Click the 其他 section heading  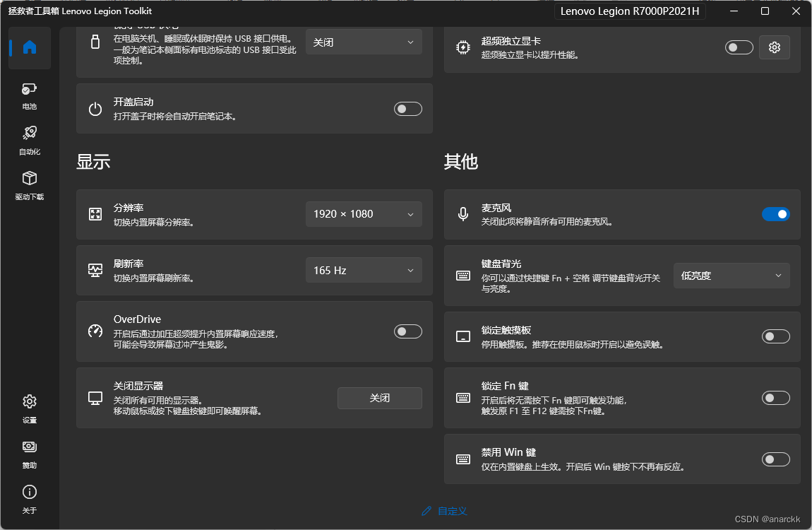click(461, 162)
